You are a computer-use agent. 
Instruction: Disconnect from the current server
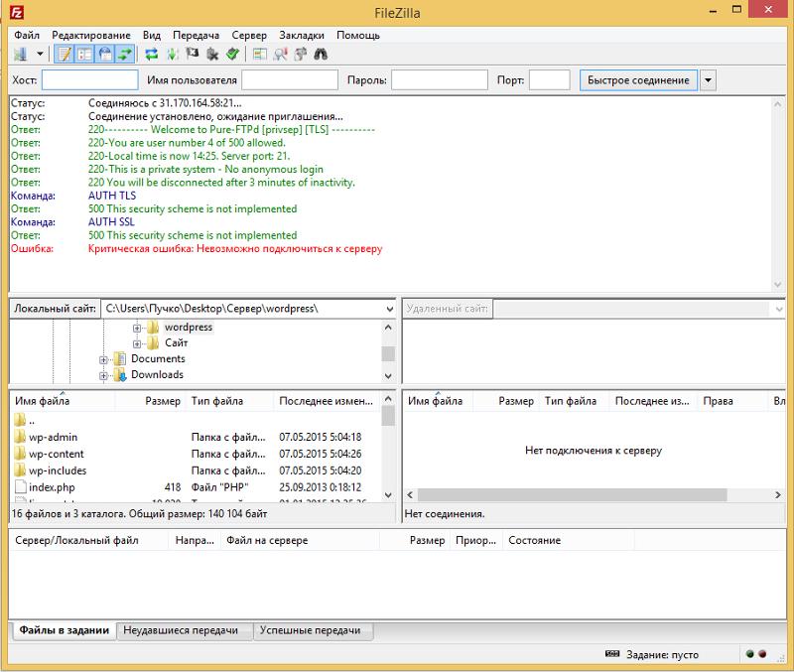212,54
